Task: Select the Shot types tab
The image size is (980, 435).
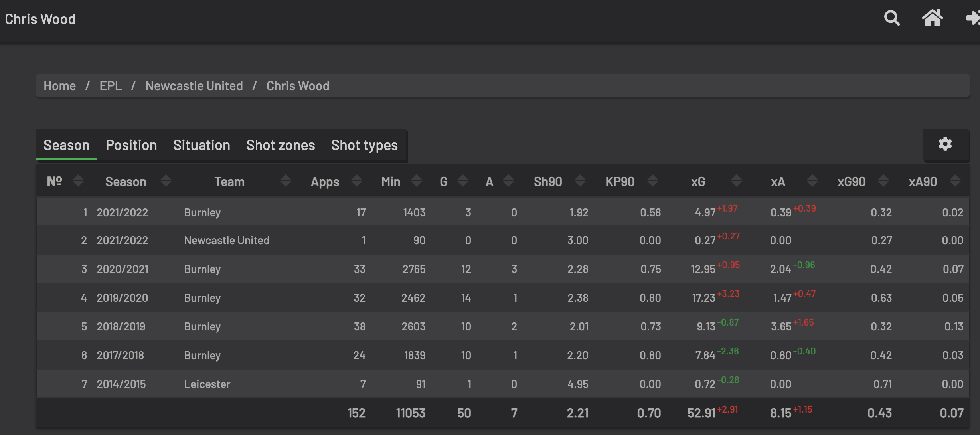Action: point(364,145)
